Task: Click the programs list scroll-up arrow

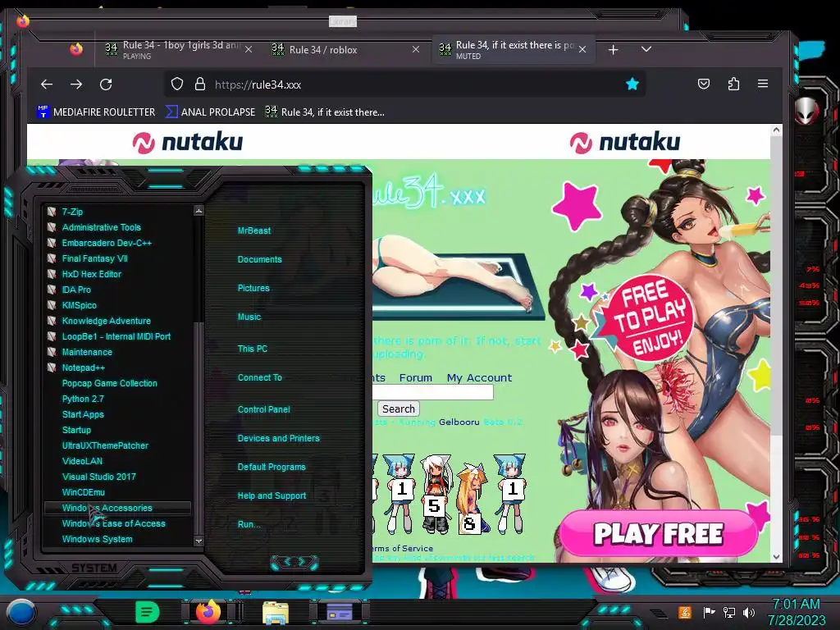Action: pyautogui.click(x=199, y=211)
